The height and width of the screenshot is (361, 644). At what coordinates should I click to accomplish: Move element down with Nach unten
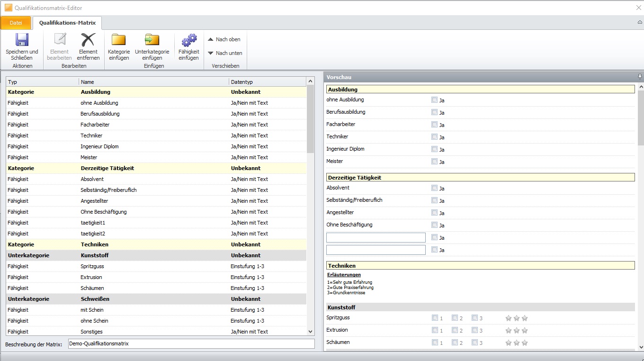tap(225, 53)
